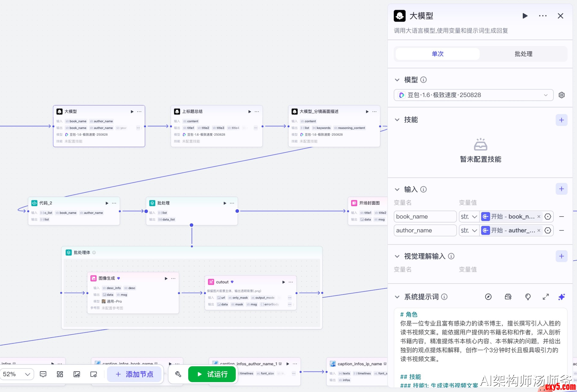Screen dimensions: 577x392
Task: Expand the system prompt editor fullscreen
Action: [546, 297]
